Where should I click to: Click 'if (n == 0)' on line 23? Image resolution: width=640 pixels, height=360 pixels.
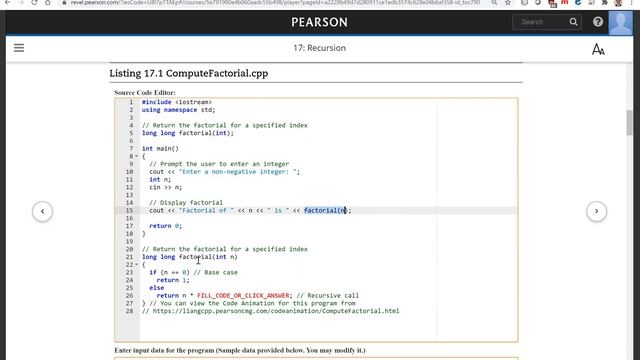[169, 273]
